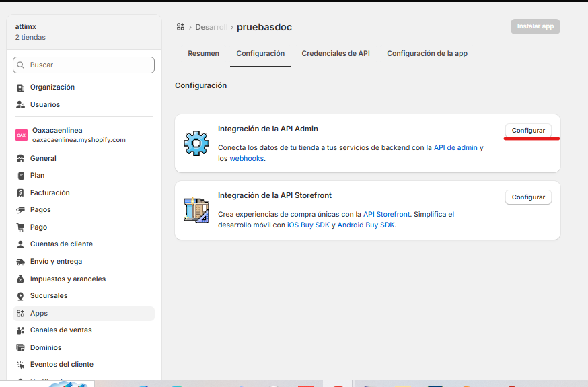588x387 pixels.
Task: Click the Eventos del cliente cursor icon
Action: click(x=21, y=365)
